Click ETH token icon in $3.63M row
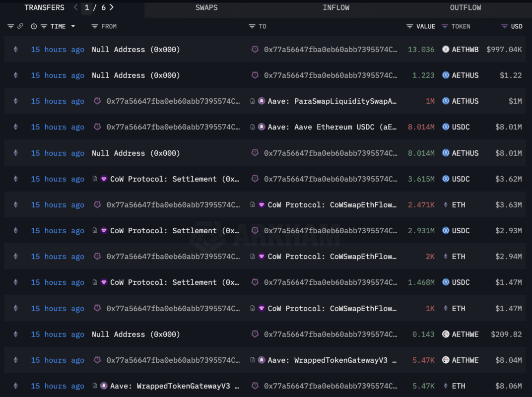 pos(446,204)
